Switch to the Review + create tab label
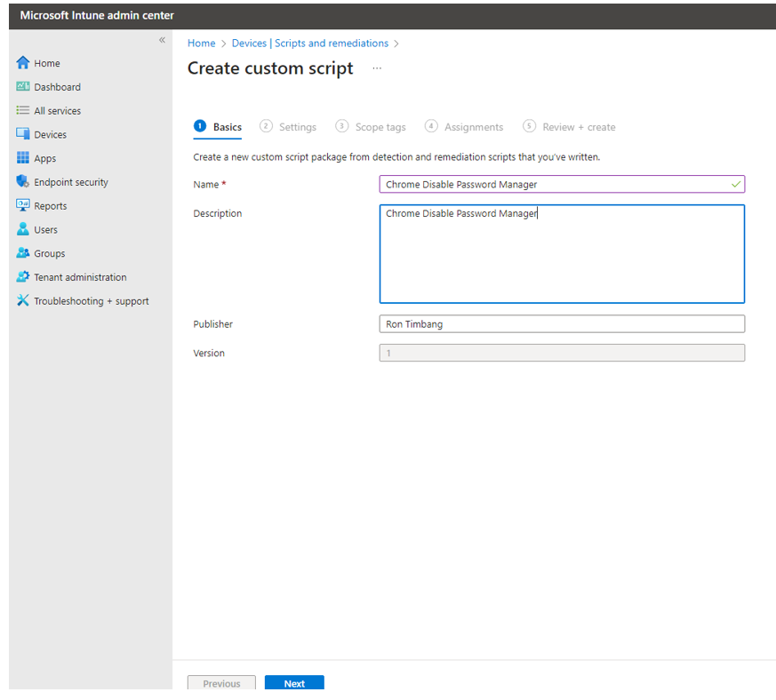The width and height of the screenshot is (776, 700). click(579, 127)
